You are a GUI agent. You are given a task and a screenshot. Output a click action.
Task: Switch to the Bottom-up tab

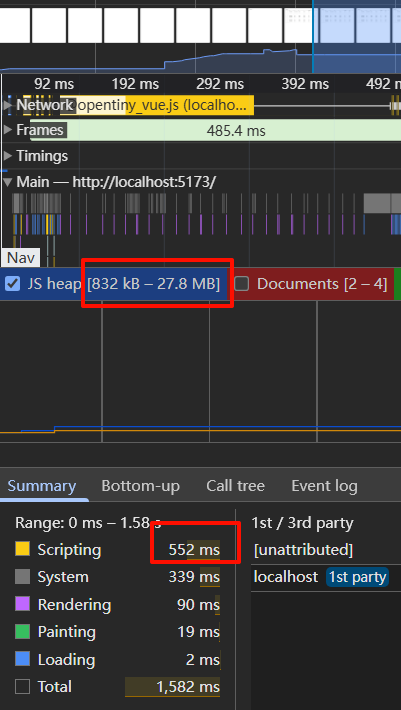(140, 486)
